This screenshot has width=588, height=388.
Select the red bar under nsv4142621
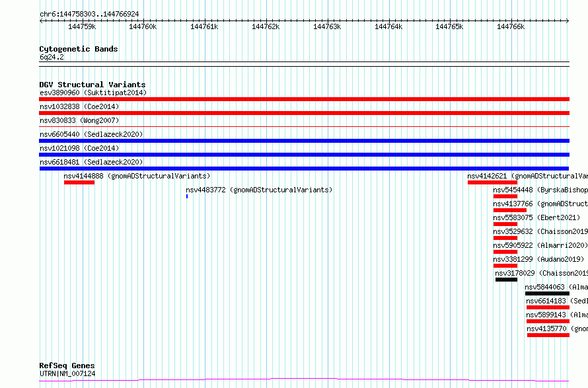pos(492,182)
